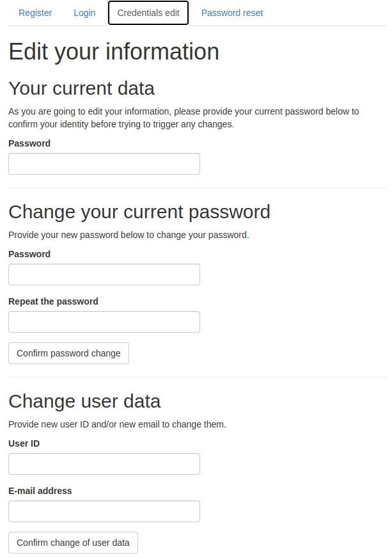392x558 pixels.
Task: Click the User ID label text
Action: click(24, 443)
